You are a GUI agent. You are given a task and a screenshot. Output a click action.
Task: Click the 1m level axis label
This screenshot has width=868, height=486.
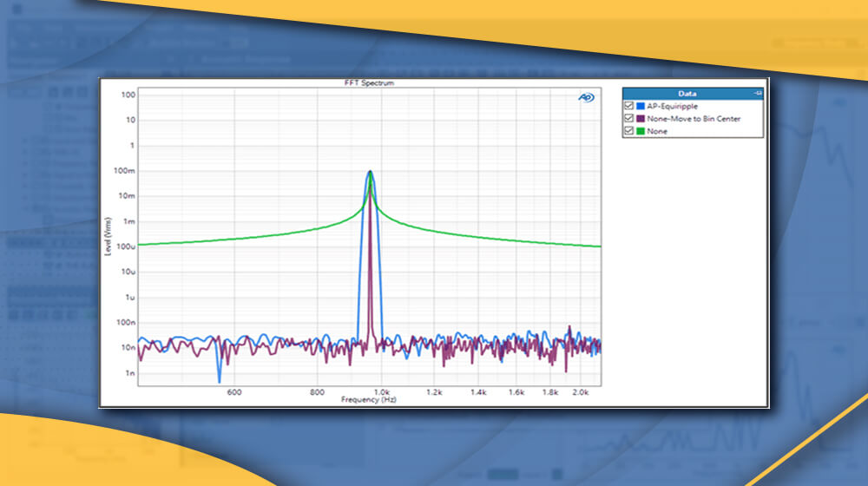point(129,221)
